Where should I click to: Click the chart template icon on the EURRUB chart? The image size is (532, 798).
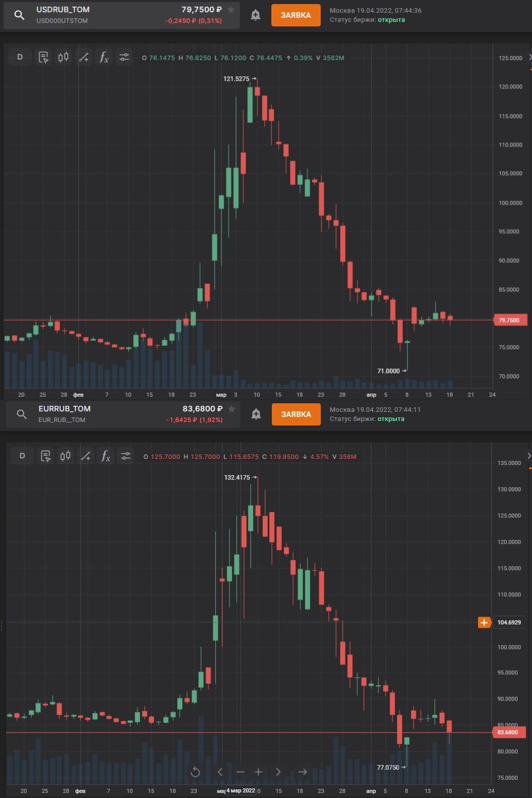[45, 456]
